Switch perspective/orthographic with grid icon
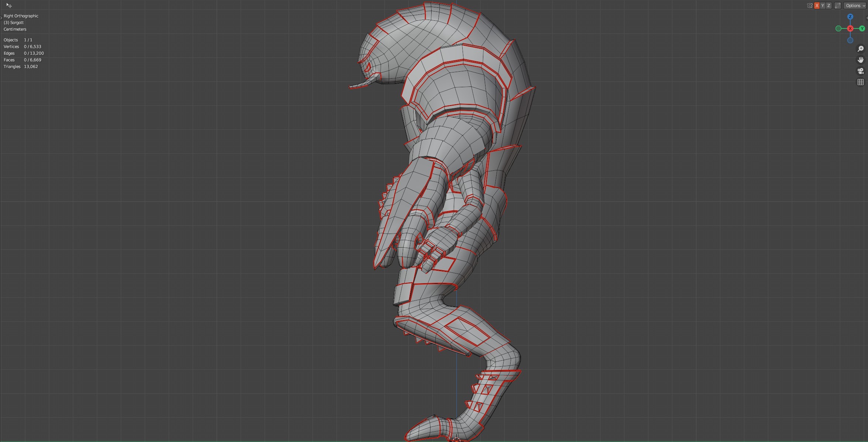This screenshot has width=868, height=442. point(861,82)
